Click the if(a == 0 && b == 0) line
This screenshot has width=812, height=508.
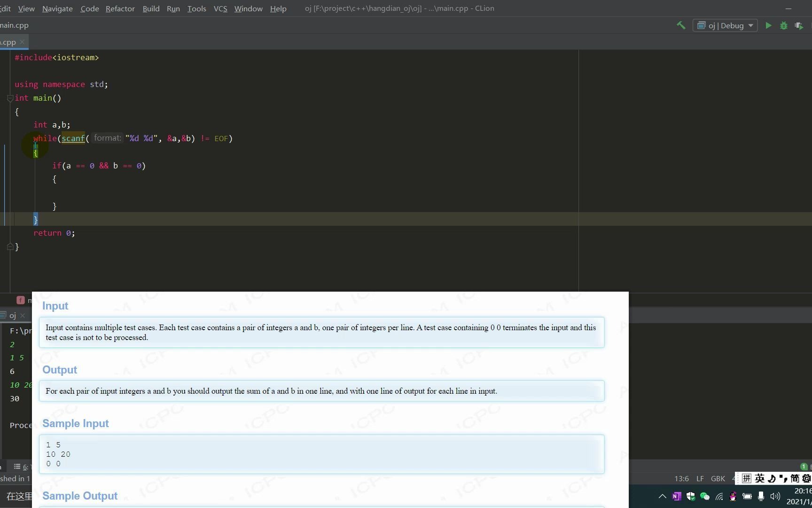pos(99,166)
